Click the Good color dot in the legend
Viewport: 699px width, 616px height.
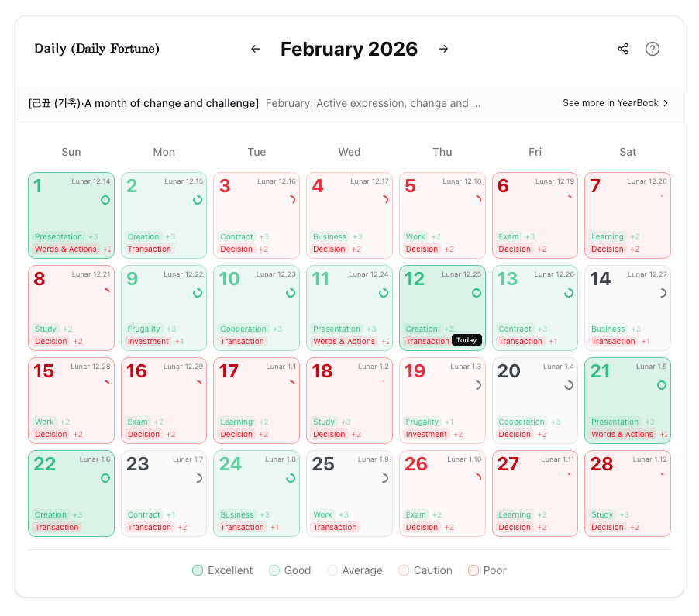tap(274, 570)
